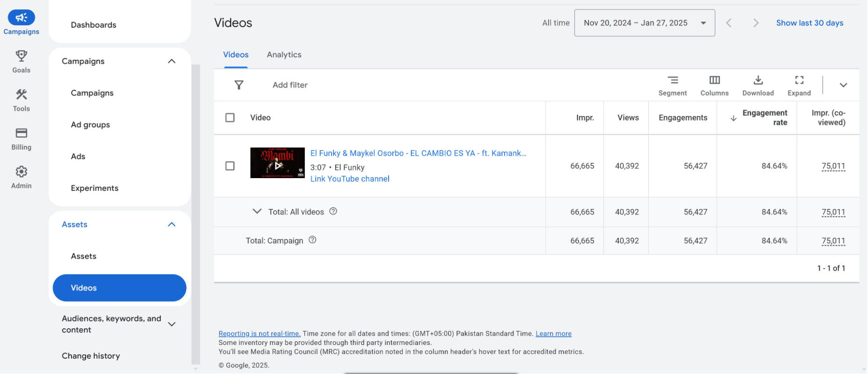Switch to the Analytics tab

click(284, 55)
